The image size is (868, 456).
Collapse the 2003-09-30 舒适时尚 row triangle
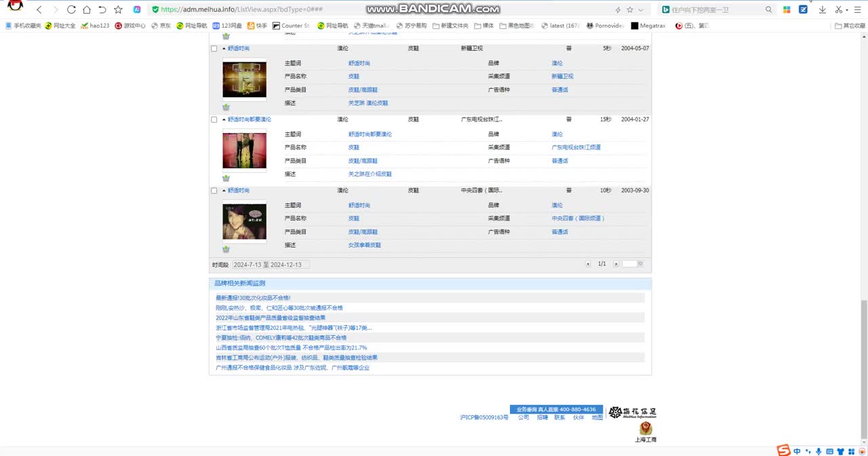(x=224, y=191)
